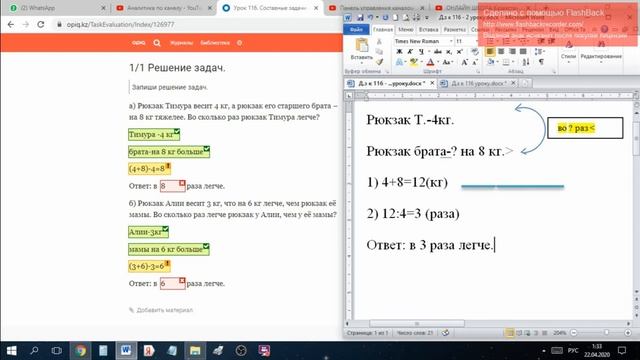This screenshot has width=640, height=360.
Task: Click Word's horizontal scrollbar thumb
Action: coord(417,324)
